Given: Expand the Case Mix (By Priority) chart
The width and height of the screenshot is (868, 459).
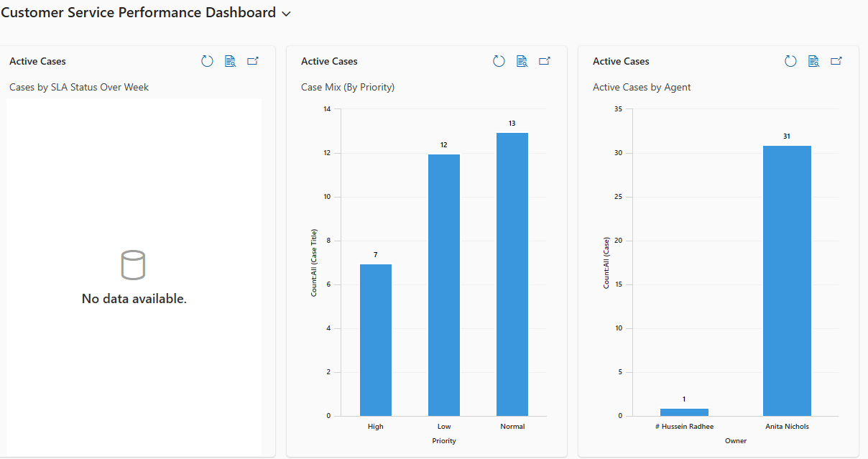Looking at the screenshot, I should coord(545,62).
